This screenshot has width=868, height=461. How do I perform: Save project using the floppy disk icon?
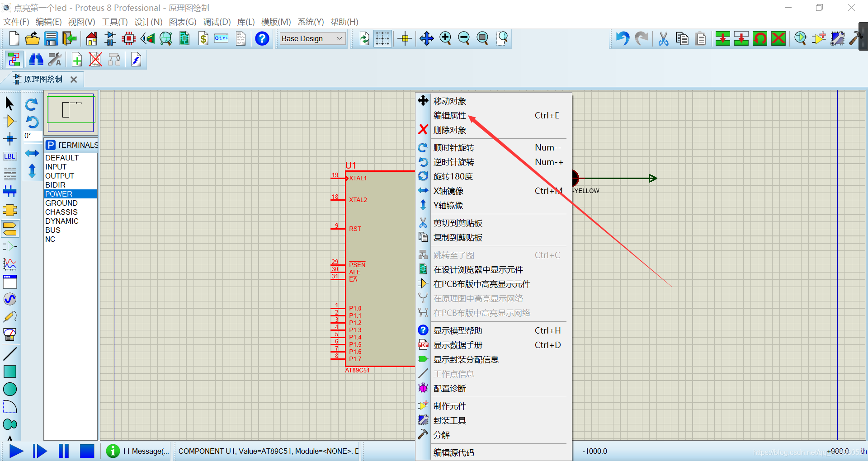pyautogui.click(x=51, y=38)
